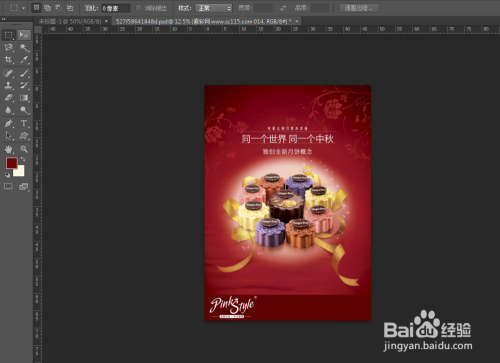The width and height of the screenshot is (500, 363).
Task: Click the 调整边缘 refine edge button
Action: coord(359,8)
